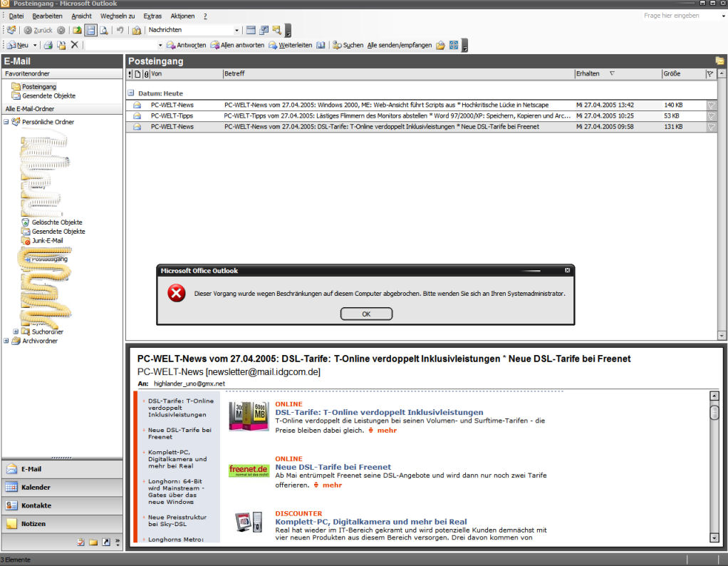Sort messages by the Betreff column

pos(398,73)
